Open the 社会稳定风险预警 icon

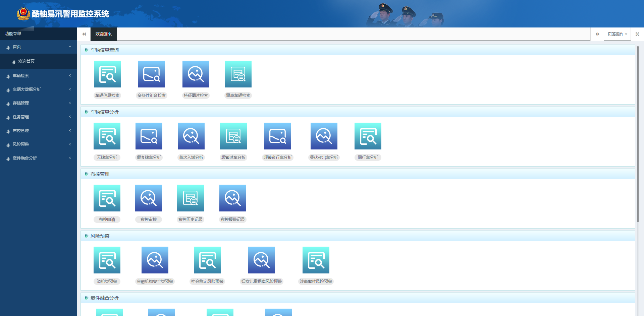(207, 260)
